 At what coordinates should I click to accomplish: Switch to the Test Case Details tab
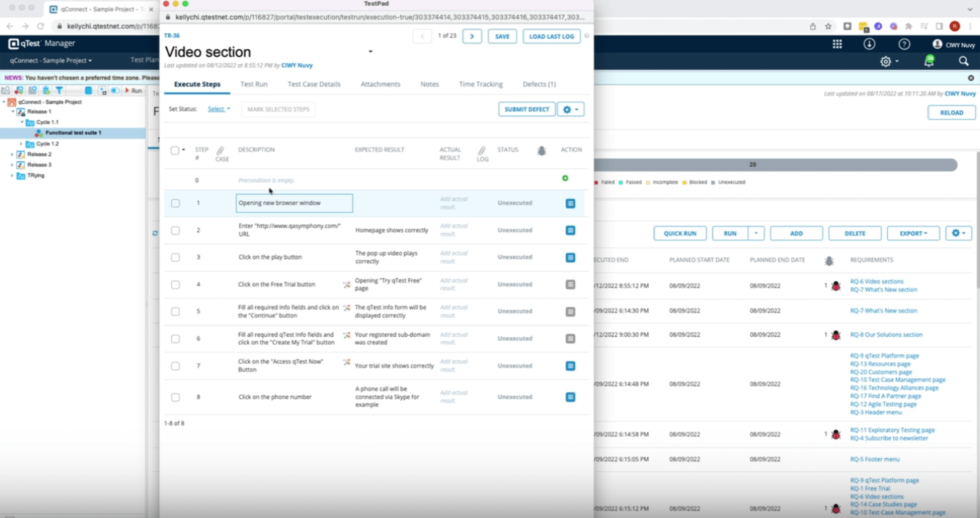(314, 84)
